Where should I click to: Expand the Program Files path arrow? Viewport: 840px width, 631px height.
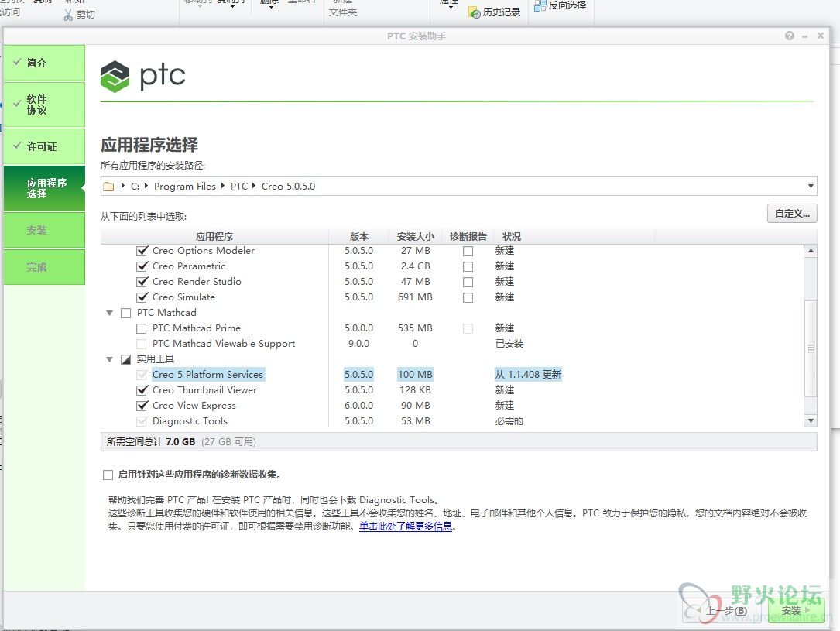[x=223, y=186]
